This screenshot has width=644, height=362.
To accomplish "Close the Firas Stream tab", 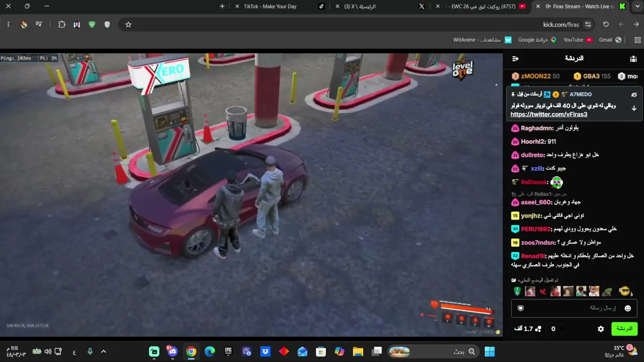I will click(538, 7).
